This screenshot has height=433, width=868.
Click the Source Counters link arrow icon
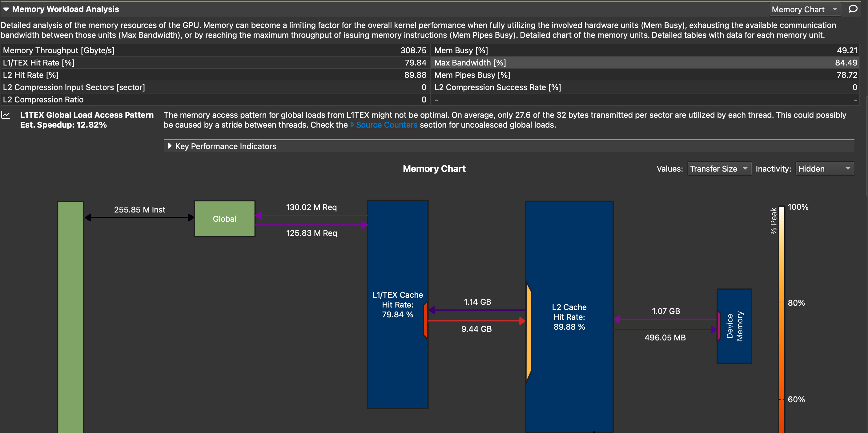(x=352, y=125)
